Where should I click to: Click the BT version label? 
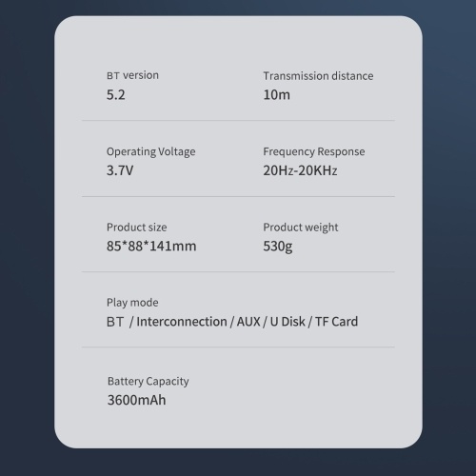132,75
